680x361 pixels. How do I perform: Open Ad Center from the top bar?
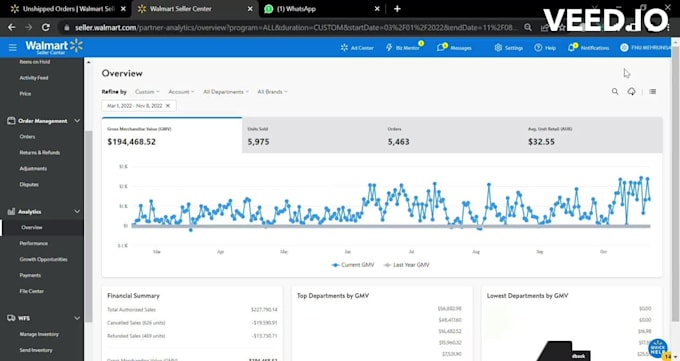(x=357, y=48)
